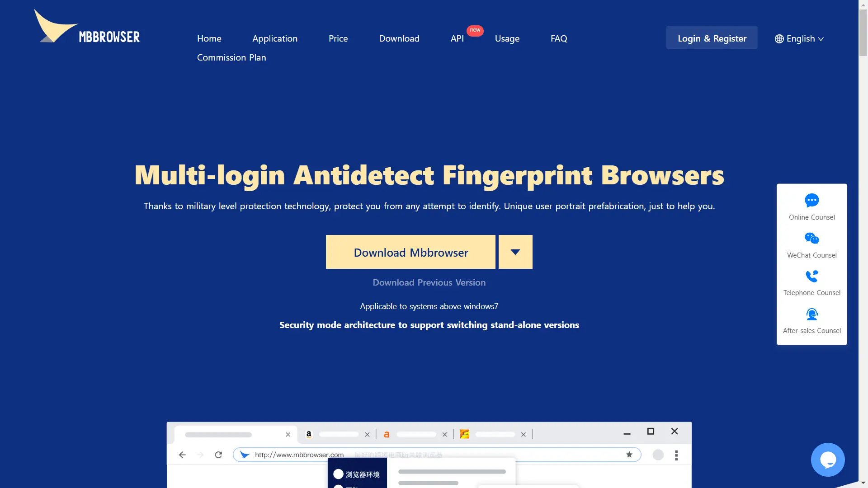Toggle the browser tab close button in preview
Image resolution: width=868 pixels, height=488 pixels.
[288, 434]
